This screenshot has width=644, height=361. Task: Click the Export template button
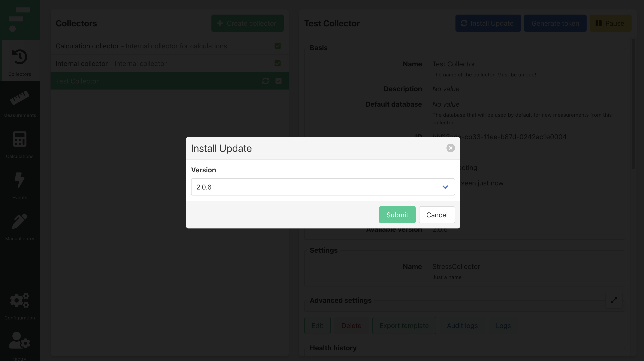[404, 325]
